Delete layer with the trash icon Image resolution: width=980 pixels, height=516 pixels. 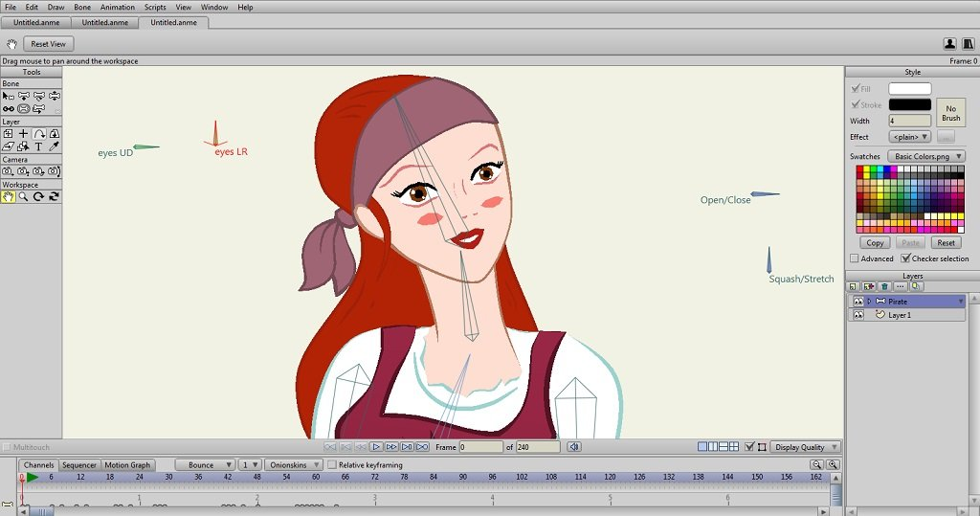884,286
